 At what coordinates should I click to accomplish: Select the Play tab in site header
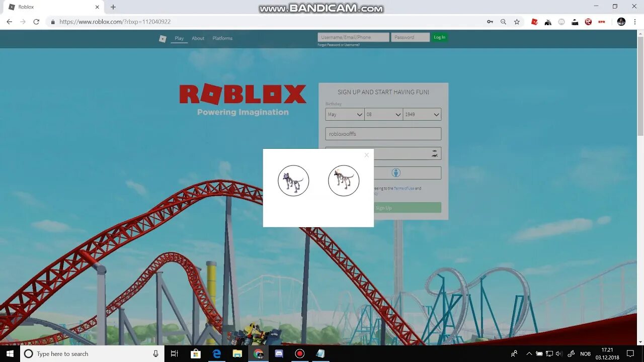179,38
